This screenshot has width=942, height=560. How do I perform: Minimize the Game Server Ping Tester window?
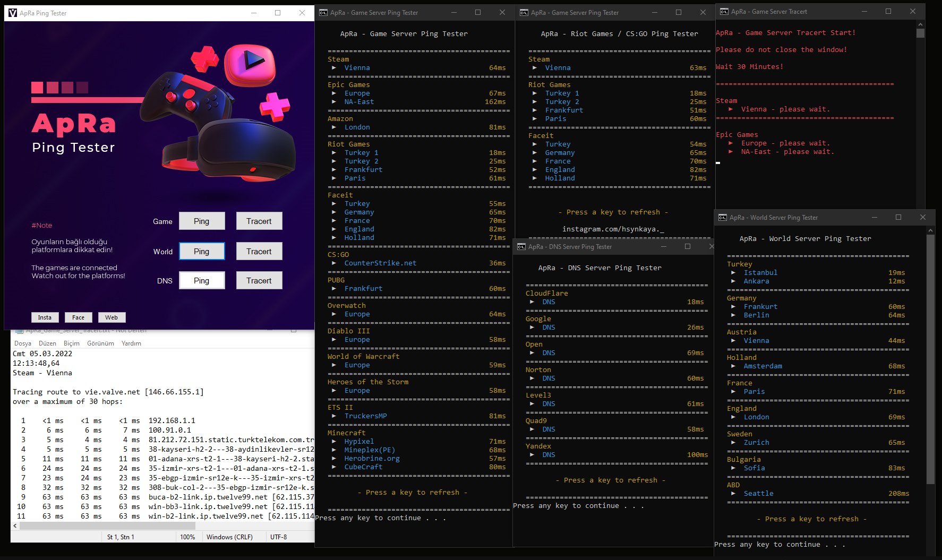[x=453, y=13]
